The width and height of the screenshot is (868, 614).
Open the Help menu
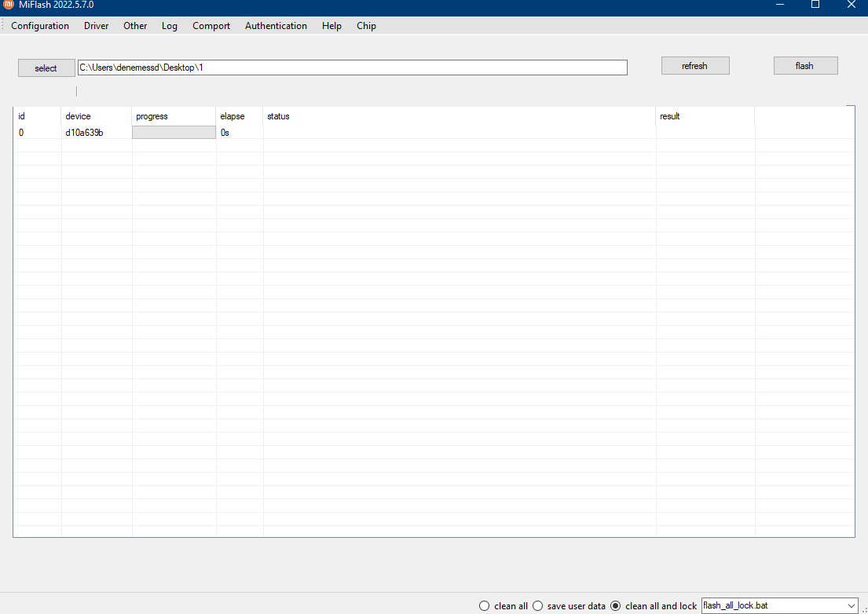click(331, 26)
